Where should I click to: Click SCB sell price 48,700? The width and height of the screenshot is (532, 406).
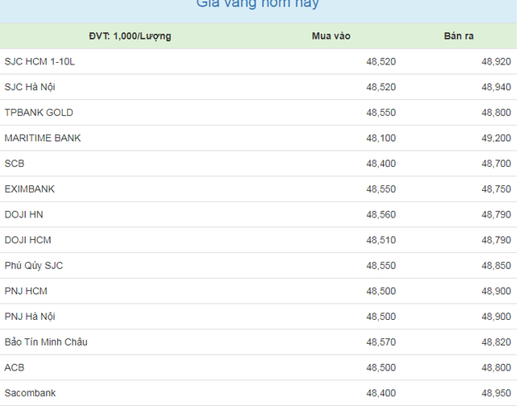[496, 164]
